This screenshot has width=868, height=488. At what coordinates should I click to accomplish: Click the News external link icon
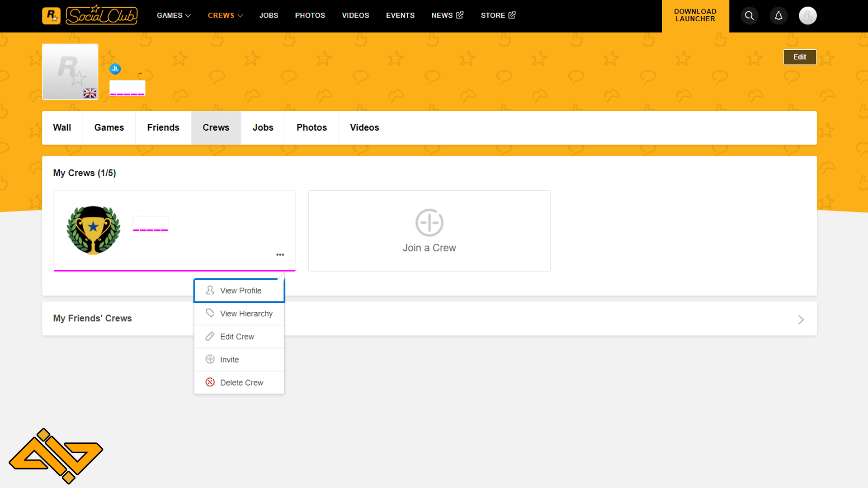click(460, 15)
